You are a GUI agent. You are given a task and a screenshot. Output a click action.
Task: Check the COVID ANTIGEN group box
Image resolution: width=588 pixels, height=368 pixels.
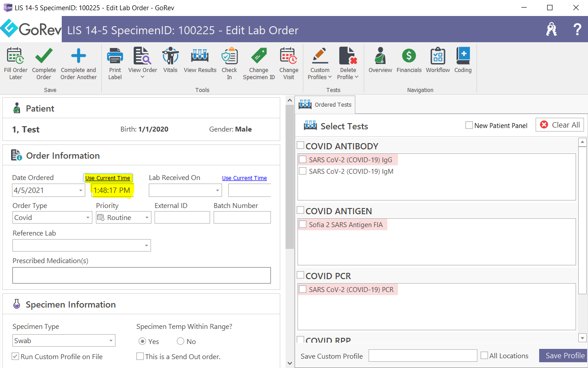click(300, 210)
